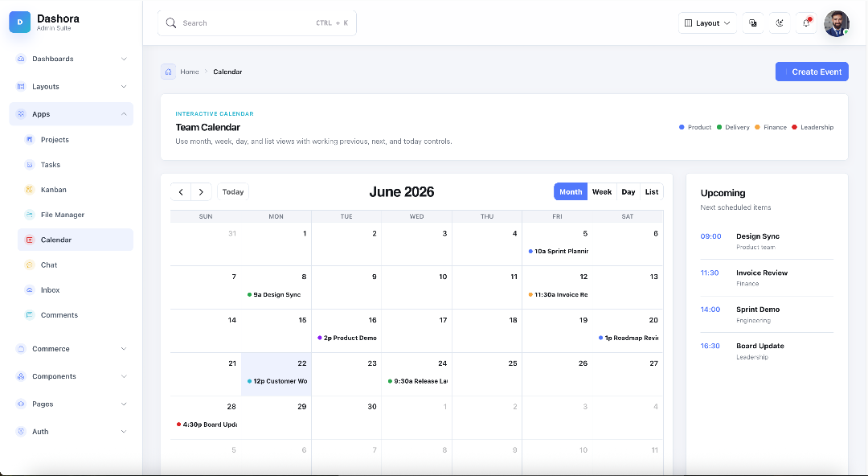This screenshot has width=868, height=476.
Task: Click the June 23 day cell
Action: [346, 374]
